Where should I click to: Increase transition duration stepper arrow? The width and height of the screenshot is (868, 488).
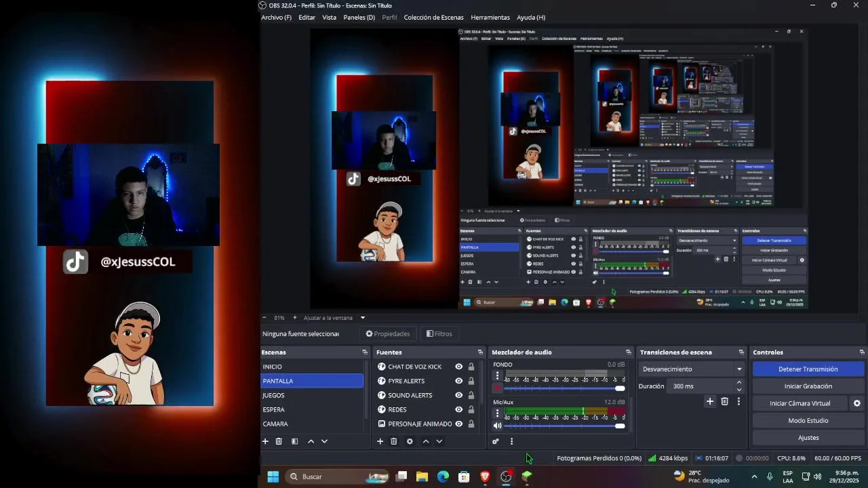pos(739,382)
